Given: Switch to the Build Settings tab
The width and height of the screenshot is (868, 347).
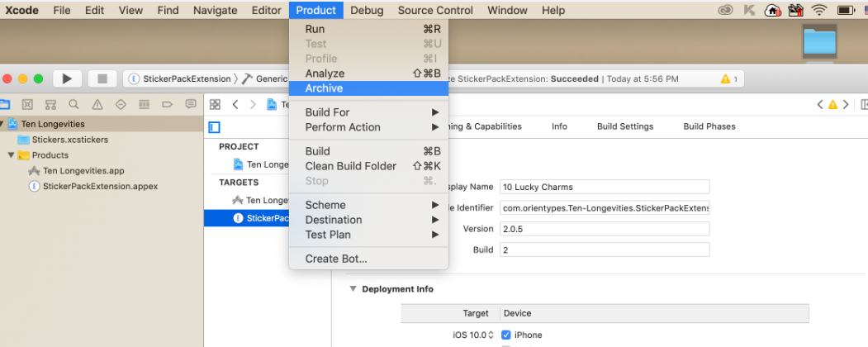Looking at the screenshot, I should [x=625, y=126].
